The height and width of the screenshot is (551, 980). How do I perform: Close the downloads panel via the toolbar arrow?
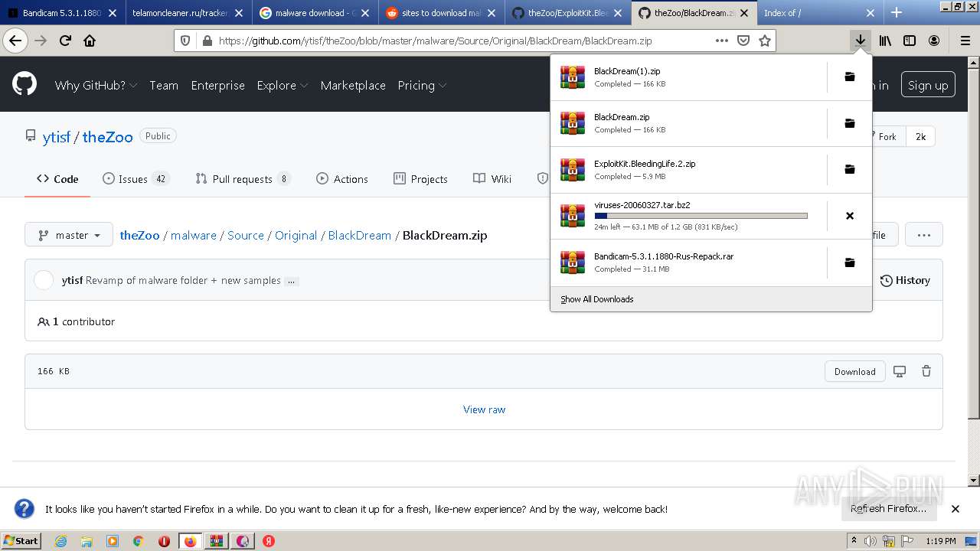[861, 41]
